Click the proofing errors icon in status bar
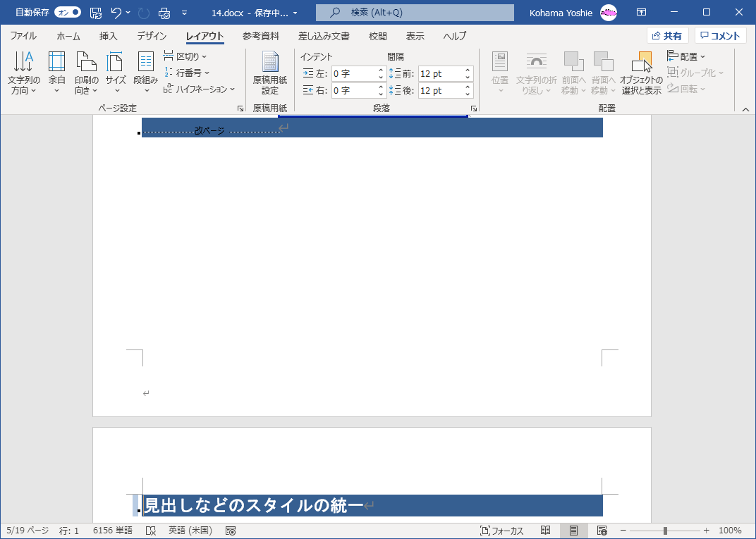 [150, 530]
